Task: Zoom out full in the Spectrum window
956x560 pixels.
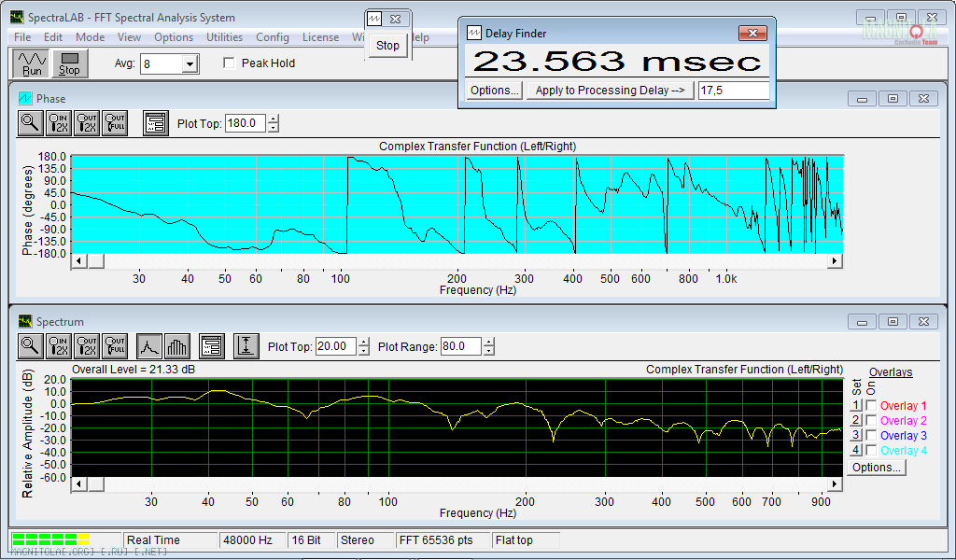Action: pyautogui.click(x=115, y=346)
